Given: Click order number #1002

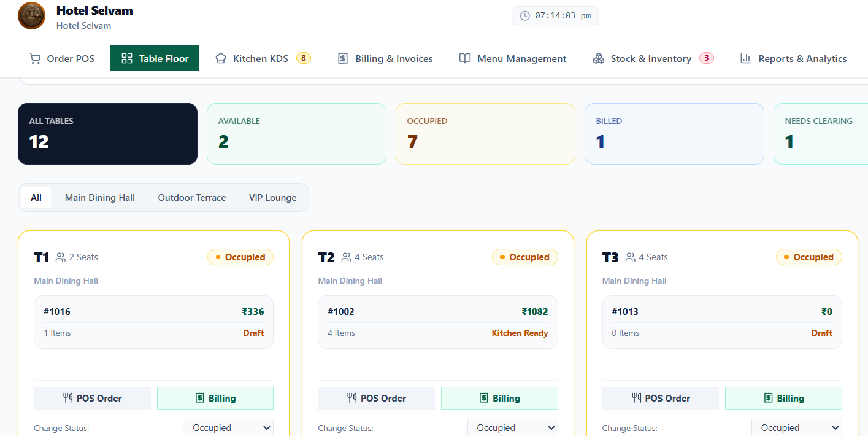Looking at the screenshot, I should (x=341, y=312).
